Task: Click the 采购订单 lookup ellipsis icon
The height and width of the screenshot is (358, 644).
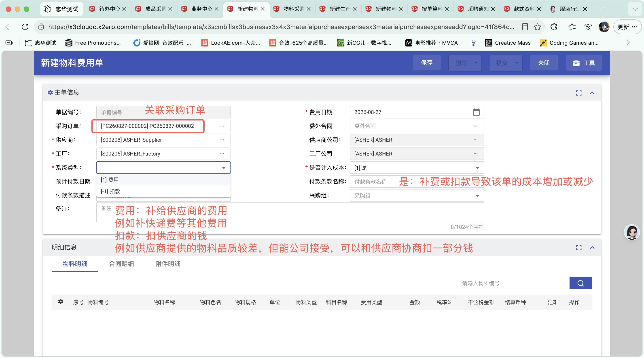Action: tap(222, 126)
